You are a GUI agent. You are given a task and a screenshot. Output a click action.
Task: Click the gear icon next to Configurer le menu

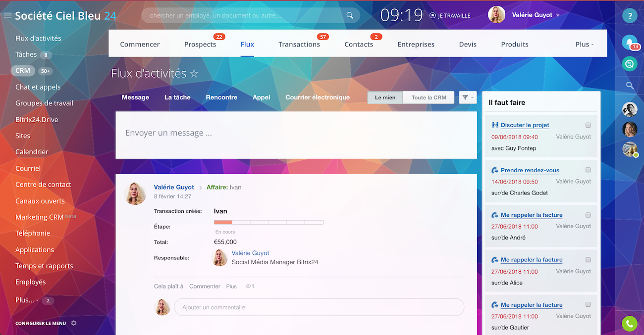click(74, 323)
